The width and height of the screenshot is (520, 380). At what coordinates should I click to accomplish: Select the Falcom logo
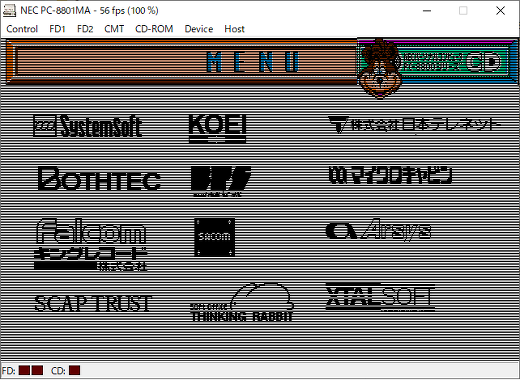[91, 231]
